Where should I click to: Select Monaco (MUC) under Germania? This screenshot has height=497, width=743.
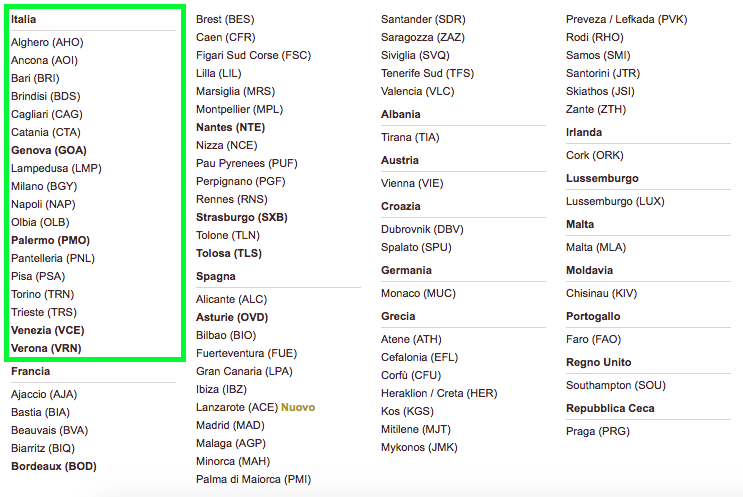coord(418,293)
